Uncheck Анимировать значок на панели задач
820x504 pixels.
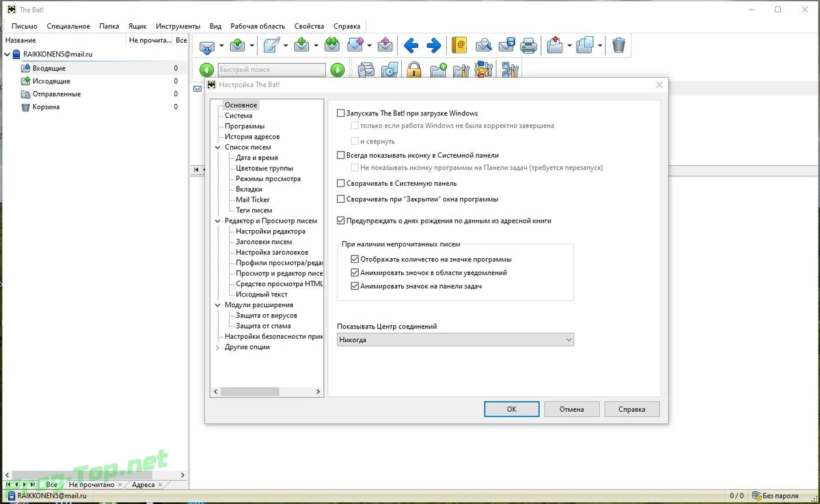click(355, 287)
